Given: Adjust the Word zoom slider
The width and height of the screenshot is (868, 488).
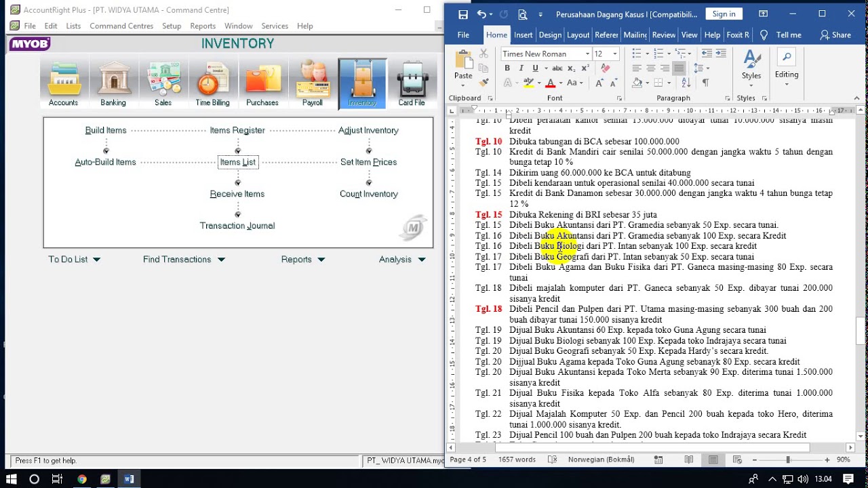Looking at the screenshot, I should (788, 460).
